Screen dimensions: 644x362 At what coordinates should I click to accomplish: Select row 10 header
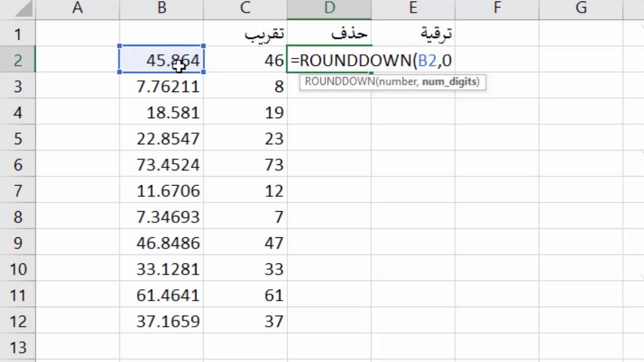pos(18,269)
